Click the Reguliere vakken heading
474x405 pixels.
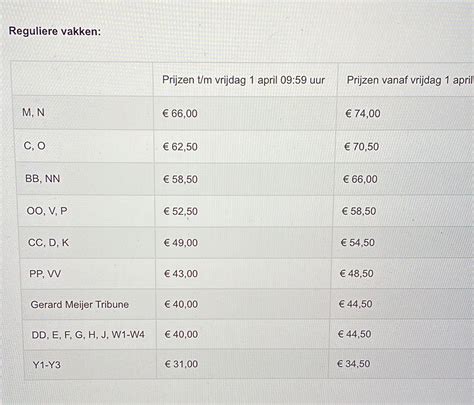coord(55,31)
